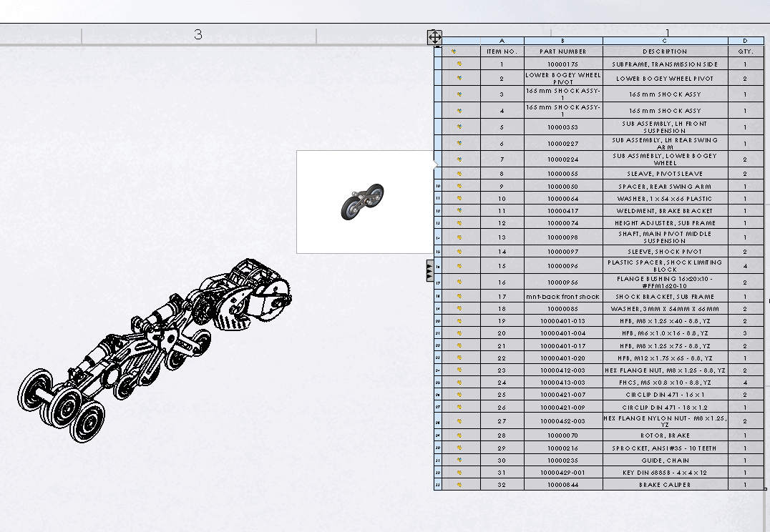Select SPACER, REAR SWING ARM cell
770x532 pixels.
666,187
